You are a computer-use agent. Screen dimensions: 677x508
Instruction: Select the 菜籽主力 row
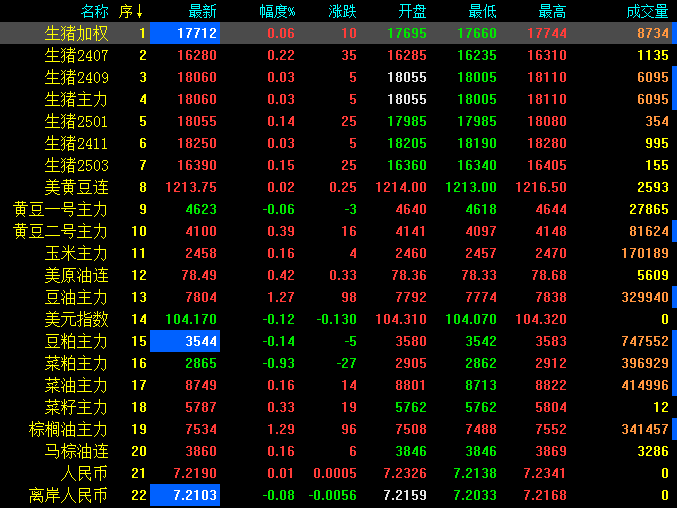coord(76,407)
